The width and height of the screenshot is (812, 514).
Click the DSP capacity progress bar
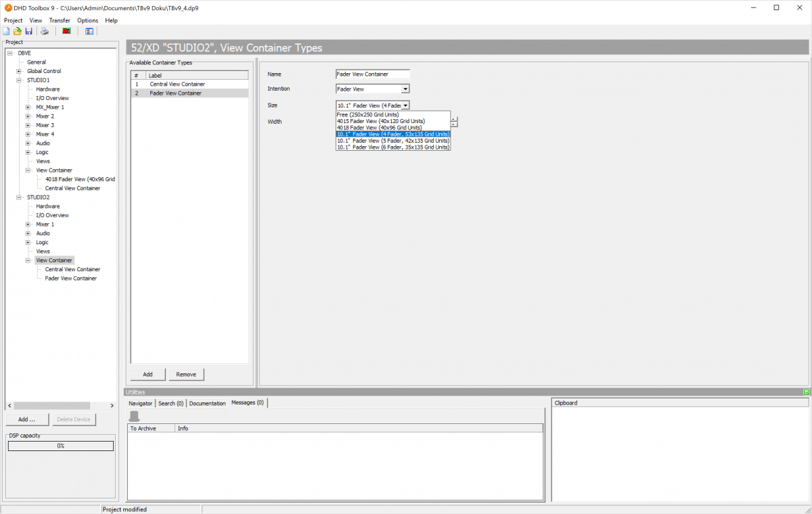point(60,446)
